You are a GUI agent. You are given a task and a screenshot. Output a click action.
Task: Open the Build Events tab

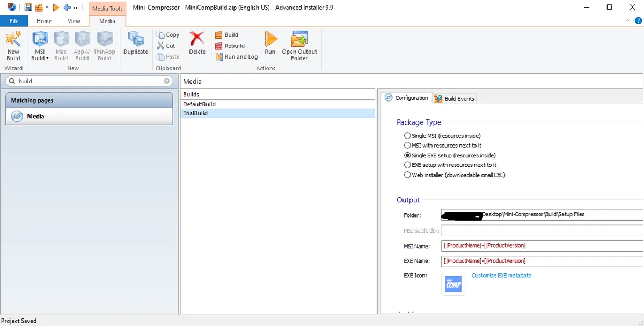[x=454, y=98]
